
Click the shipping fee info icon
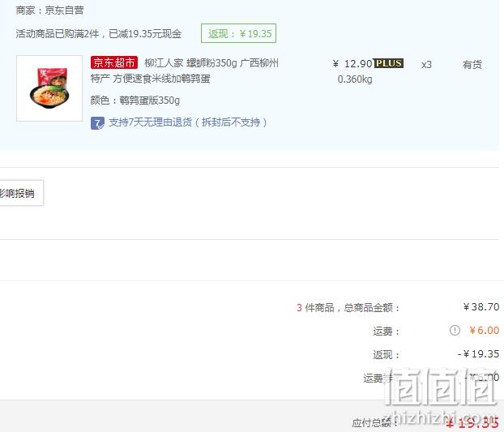click(x=455, y=330)
